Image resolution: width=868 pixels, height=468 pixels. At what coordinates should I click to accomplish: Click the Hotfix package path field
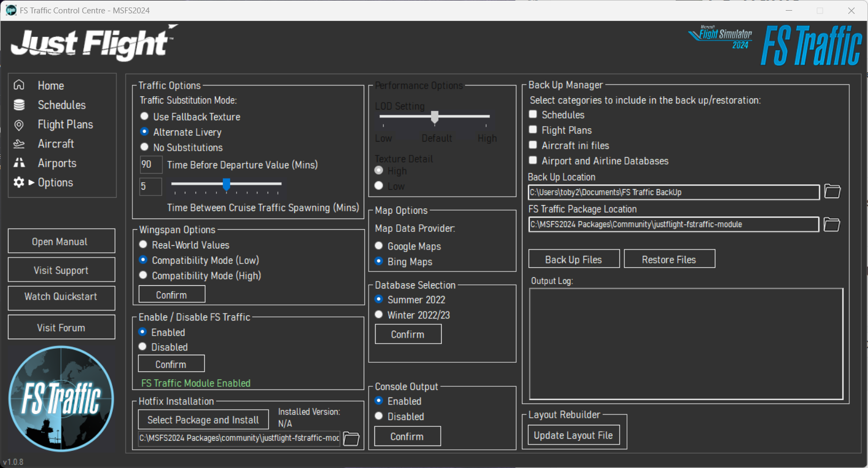[239, 438]
